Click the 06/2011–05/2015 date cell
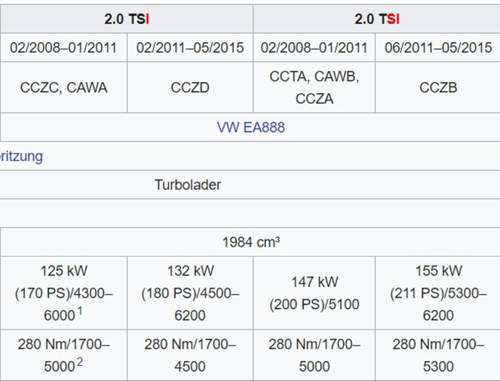This screenshot has height=381, width=500. [438, 47]
